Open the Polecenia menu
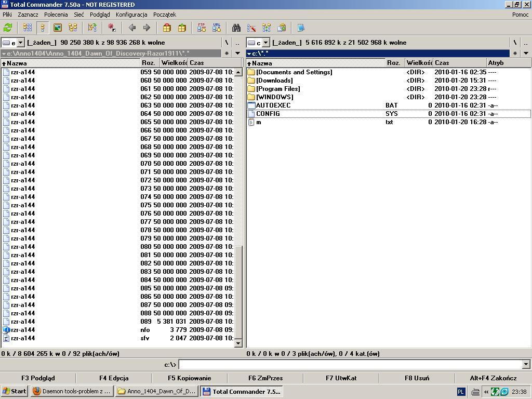Viewport: 532px width, 399px height. 56,15
